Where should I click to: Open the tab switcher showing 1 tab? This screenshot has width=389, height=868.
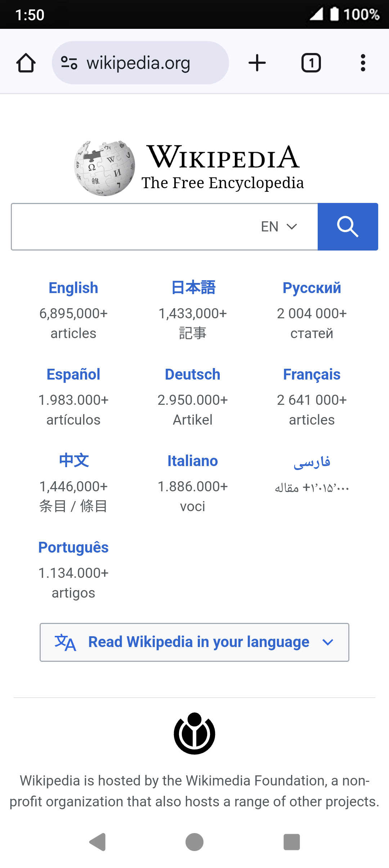pos(311,63)
